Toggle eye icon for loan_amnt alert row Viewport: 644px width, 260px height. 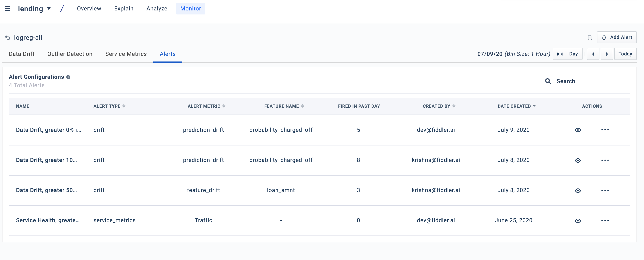pyautogui.click(x=578, y=191)
